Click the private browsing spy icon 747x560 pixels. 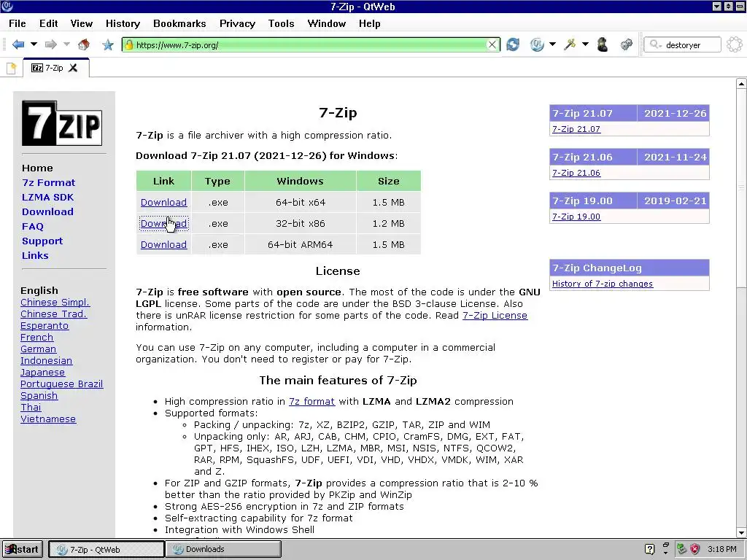click(603, 44)
